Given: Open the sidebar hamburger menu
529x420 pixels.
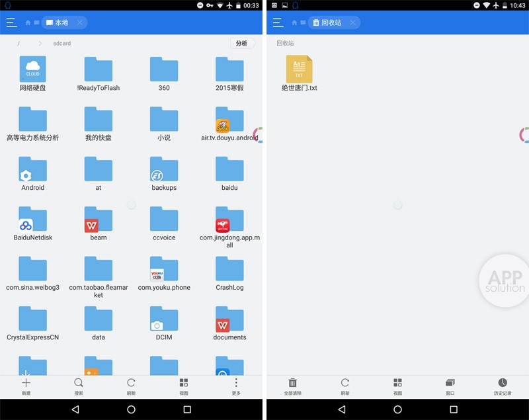Looking at the screenshot, I should tap(11, 22).
